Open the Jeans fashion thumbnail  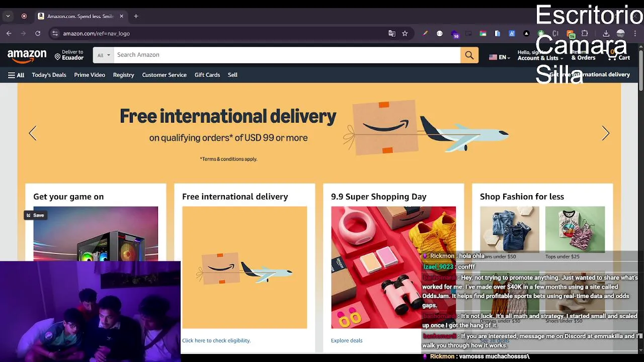tap(509, 229)
